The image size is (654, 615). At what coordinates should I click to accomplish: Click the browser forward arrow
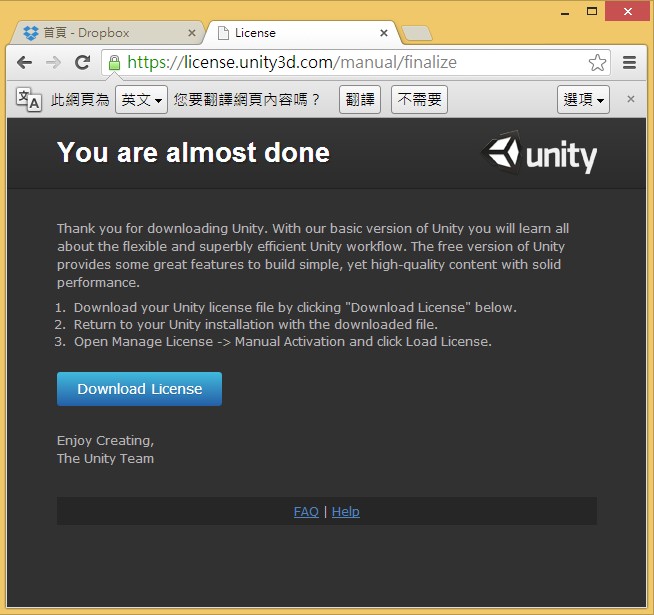(53, 63)
